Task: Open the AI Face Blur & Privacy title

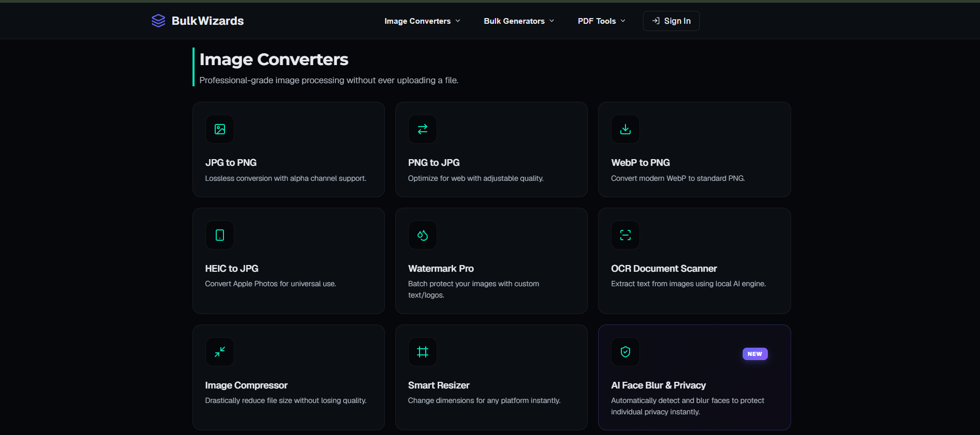Action: 658,385
